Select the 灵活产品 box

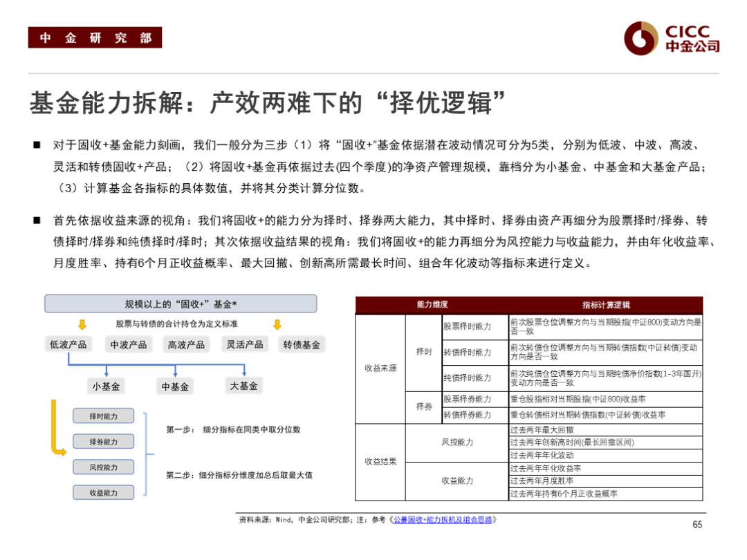tap(244, 344)
